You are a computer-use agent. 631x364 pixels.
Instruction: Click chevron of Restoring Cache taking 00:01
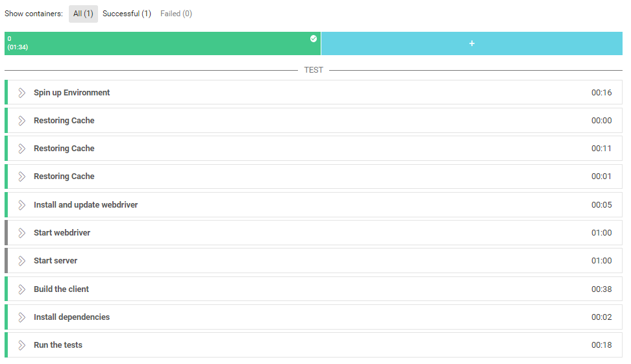click(21, 176)
